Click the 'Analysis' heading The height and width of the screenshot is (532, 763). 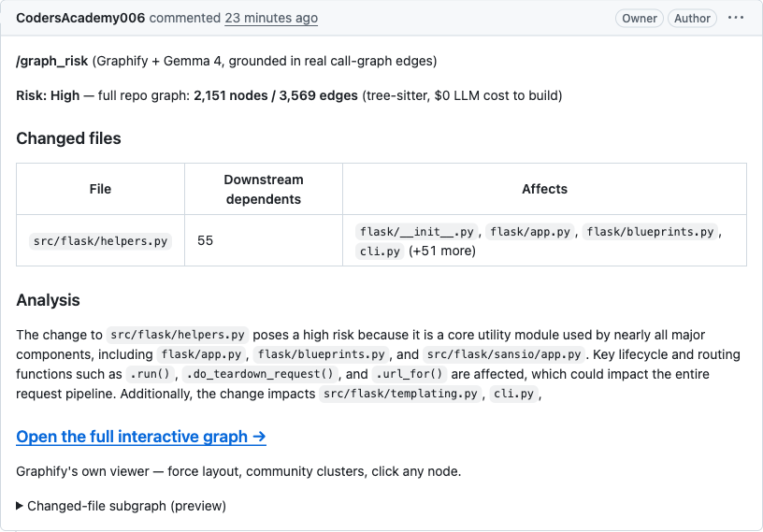pyautogui.click(x=48, y=300)
